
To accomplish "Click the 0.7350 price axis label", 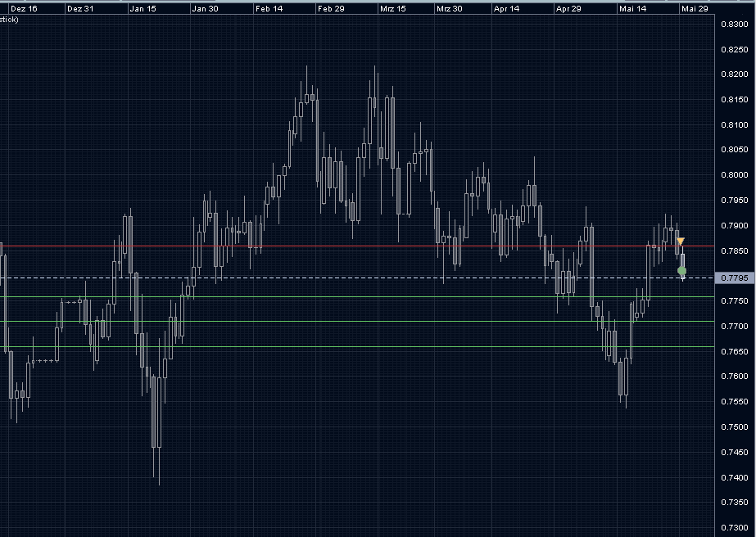I will 735,503.
